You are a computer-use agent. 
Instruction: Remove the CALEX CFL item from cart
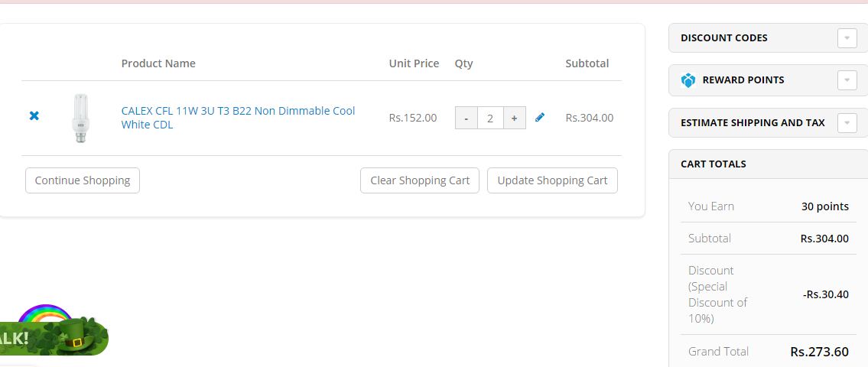(34, 116)
